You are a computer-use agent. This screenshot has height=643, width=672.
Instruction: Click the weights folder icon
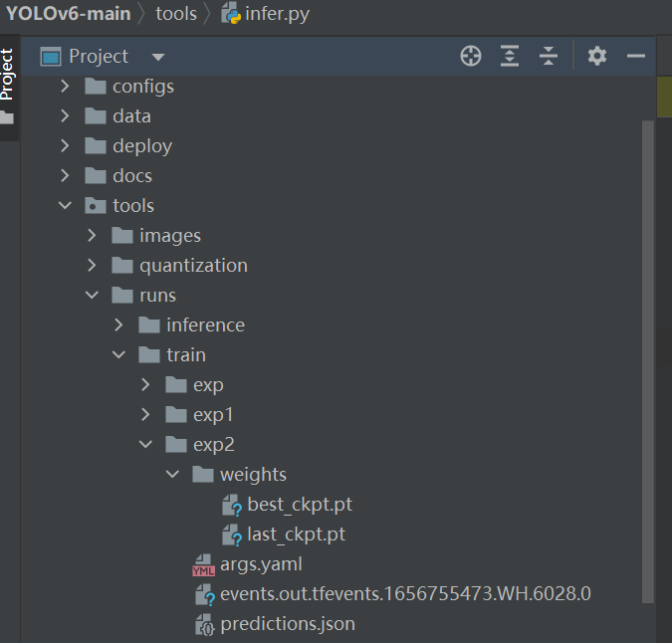[x=203, y=474]
